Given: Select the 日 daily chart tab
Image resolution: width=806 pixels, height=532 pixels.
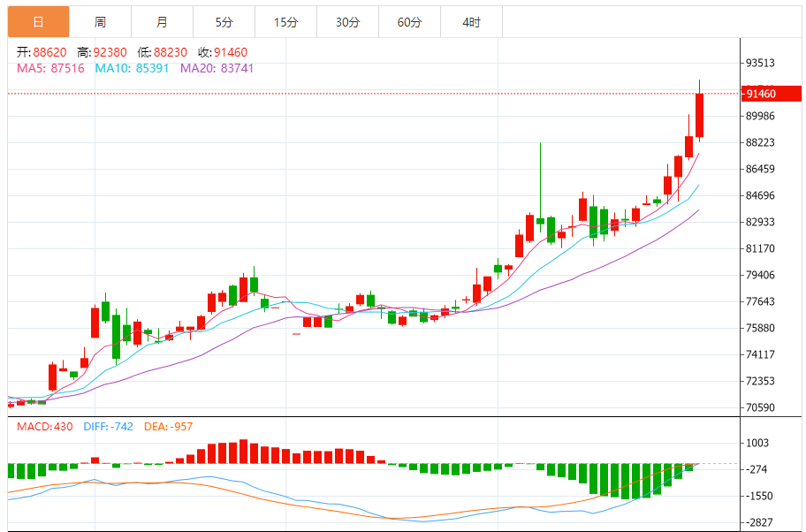Looking at the screenshot, I should pyautogui.click(x=38, y=22).
